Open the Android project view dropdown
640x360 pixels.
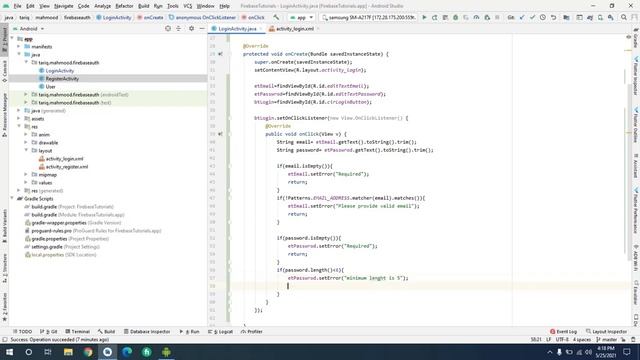pyautogui.click(x=29, y=29)
